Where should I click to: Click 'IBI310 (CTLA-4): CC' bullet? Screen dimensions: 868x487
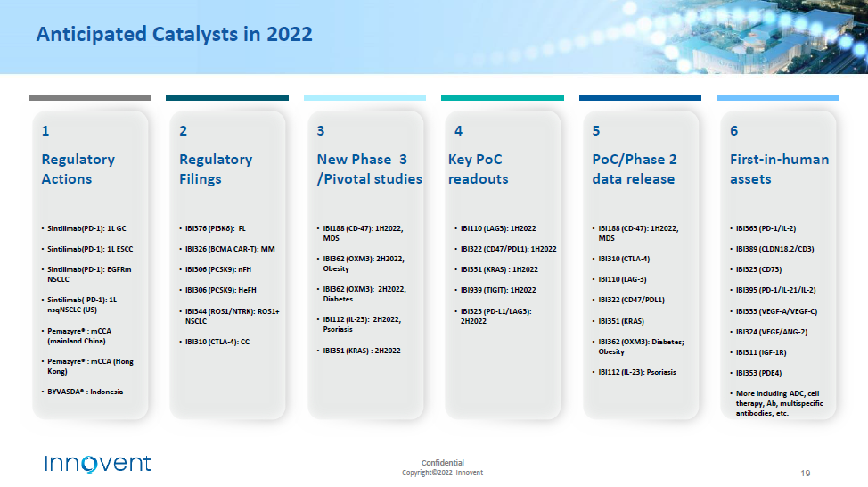217,342
